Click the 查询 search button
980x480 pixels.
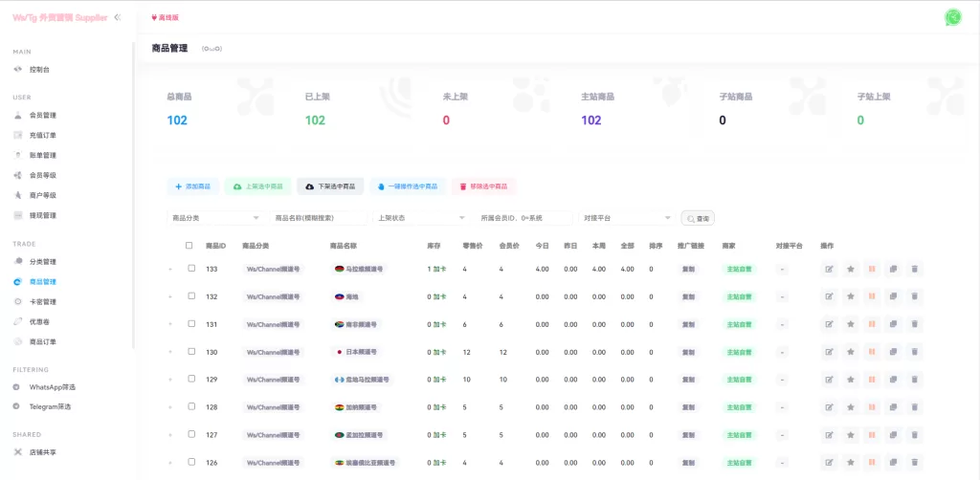(x=698, y=218)
